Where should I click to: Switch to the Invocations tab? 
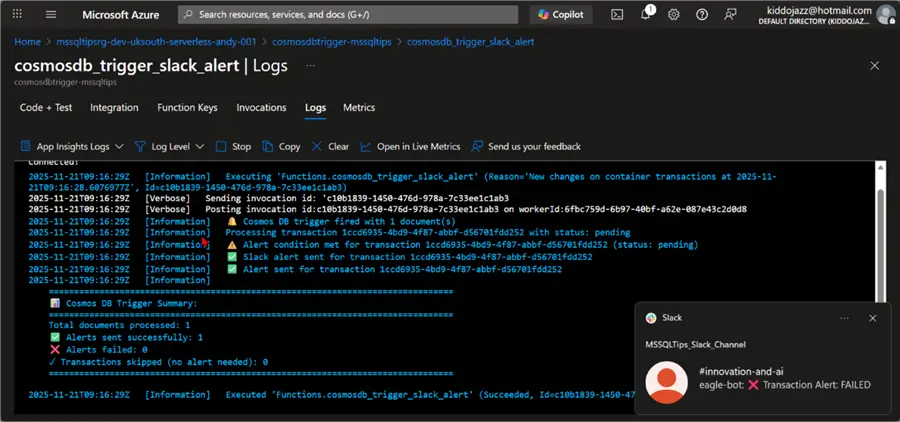click(261, 107)
